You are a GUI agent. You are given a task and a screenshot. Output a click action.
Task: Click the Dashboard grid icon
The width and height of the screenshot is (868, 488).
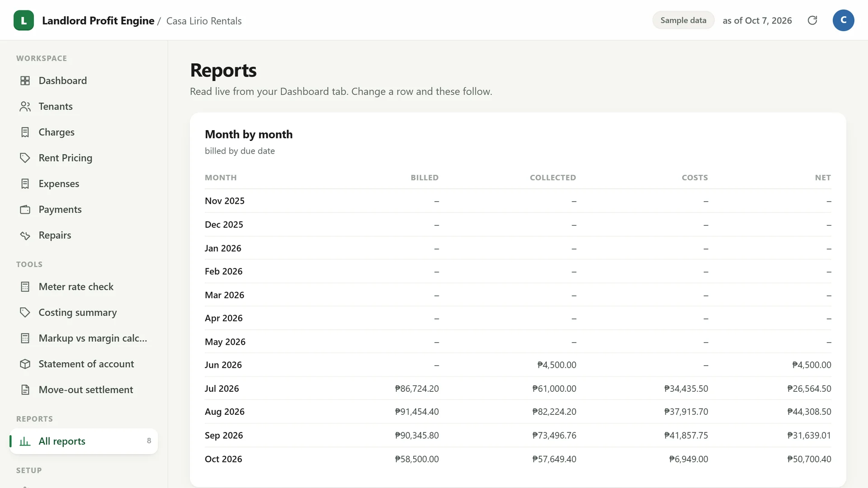[25, 80]
